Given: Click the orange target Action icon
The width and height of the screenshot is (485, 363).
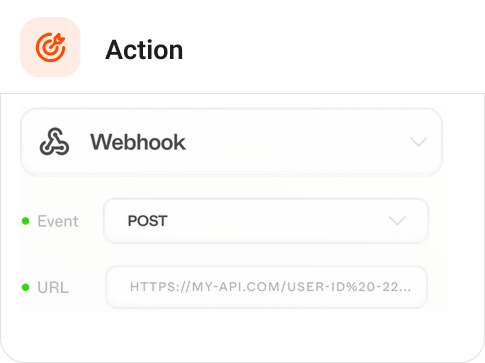Looking at the screenshot, I should click(50, 47).
